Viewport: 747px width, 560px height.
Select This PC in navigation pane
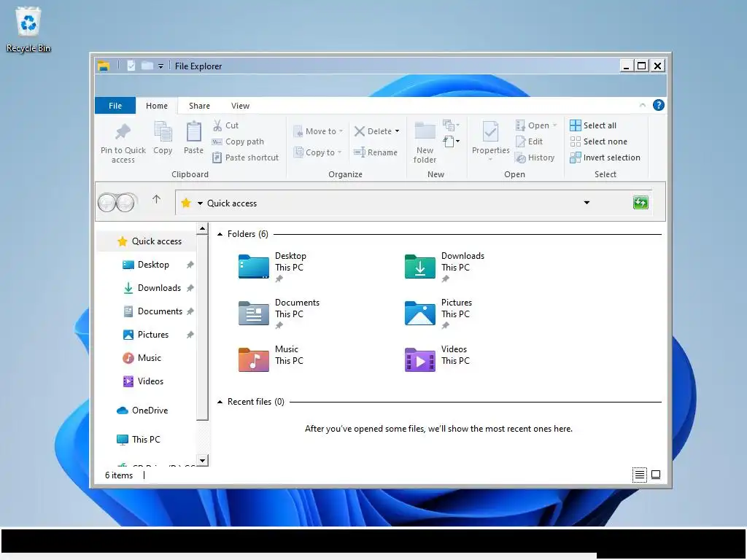(146, 440)
